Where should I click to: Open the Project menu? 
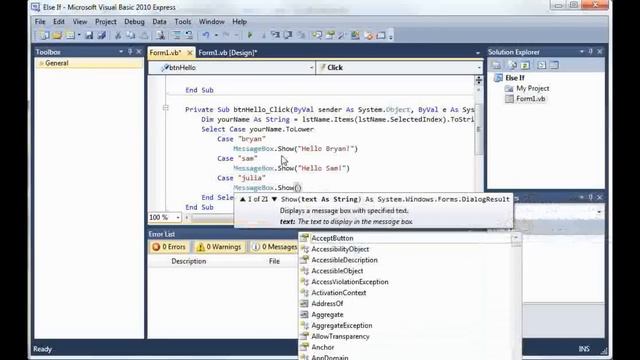(106, 22)
